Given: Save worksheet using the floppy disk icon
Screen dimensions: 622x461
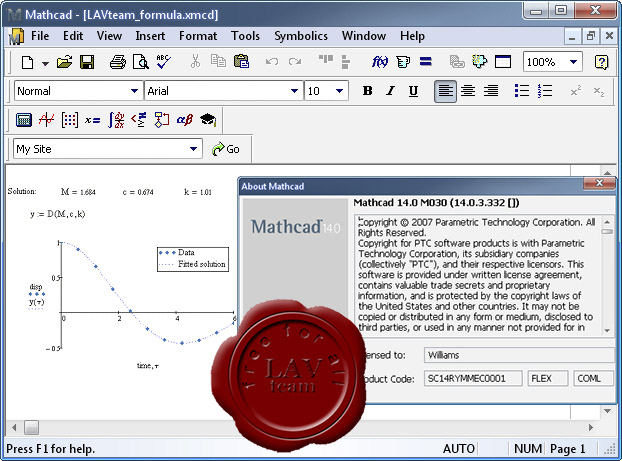Looking at the screenshot, I should [x=87, y=62].
